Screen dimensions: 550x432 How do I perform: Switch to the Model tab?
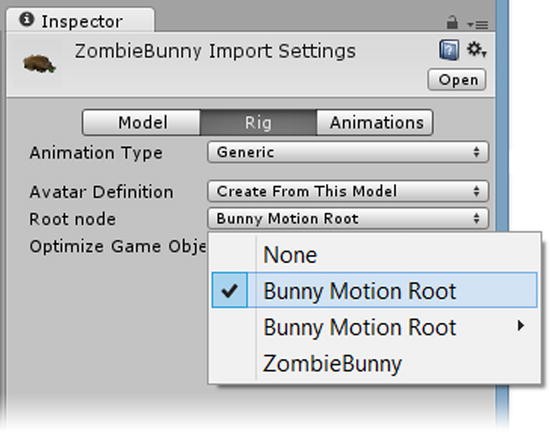coord(142,122)
